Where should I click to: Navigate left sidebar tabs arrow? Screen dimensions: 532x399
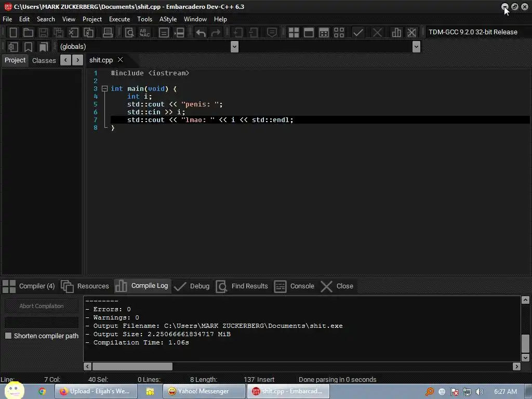tap(65, 60)
